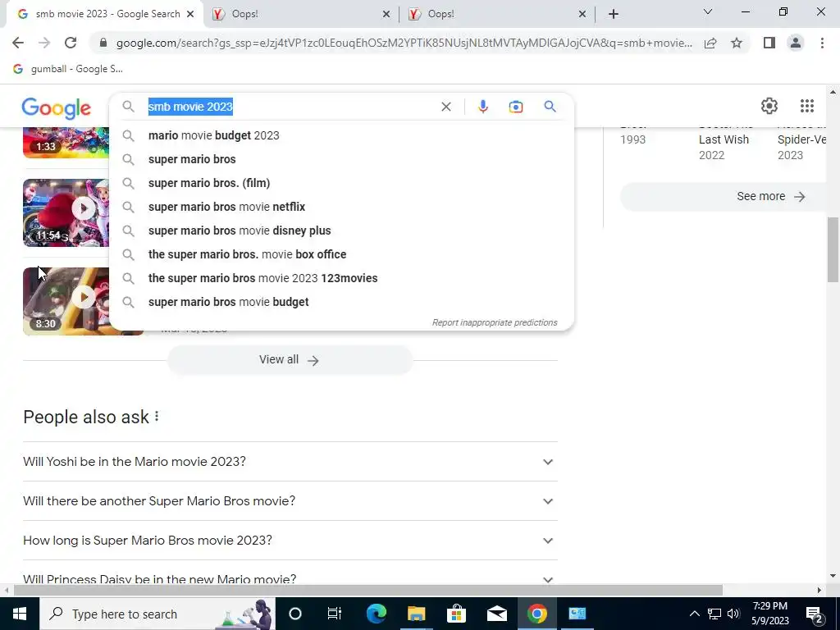
Task: Choose suggestion mario movie budget 2023
Action: [341, 135]
